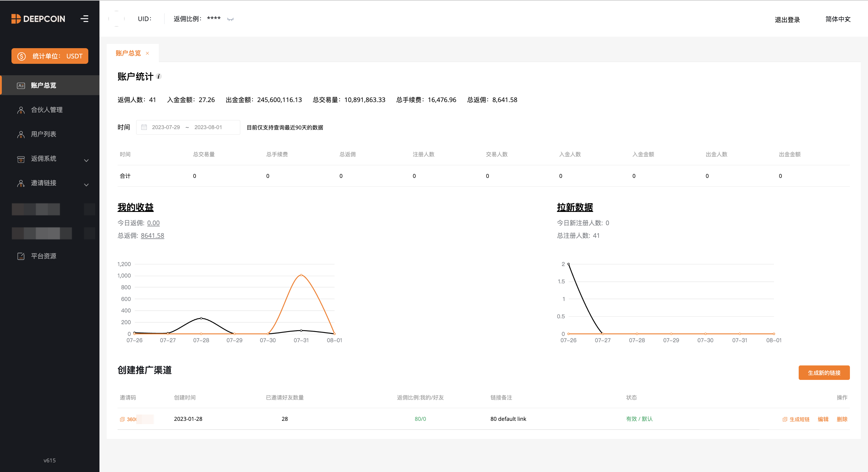Click the calendar icon in the date range field
Screen dimensions: 868x472
pos(144,127)
